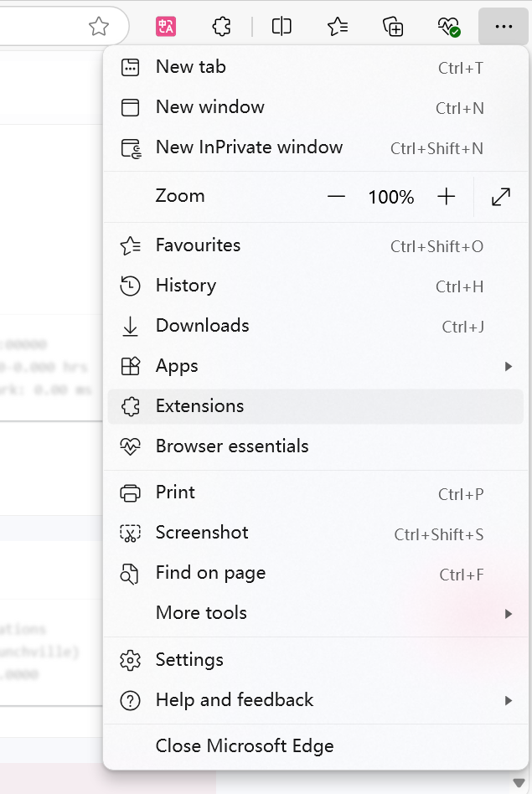Viewport: 532px width, 794px height.
Task: Open the History menu entry
Action: coord(186,286)
